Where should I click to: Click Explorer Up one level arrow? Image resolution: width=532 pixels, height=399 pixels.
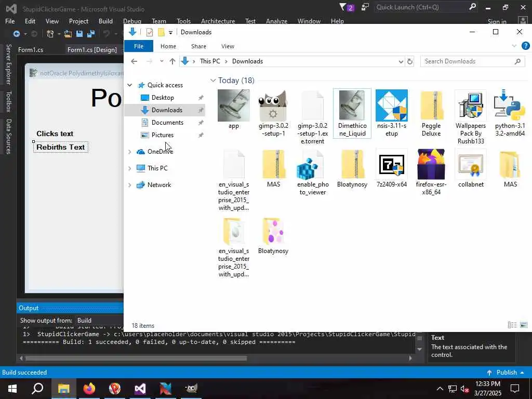pyautogui.click(x=172, y=61)
